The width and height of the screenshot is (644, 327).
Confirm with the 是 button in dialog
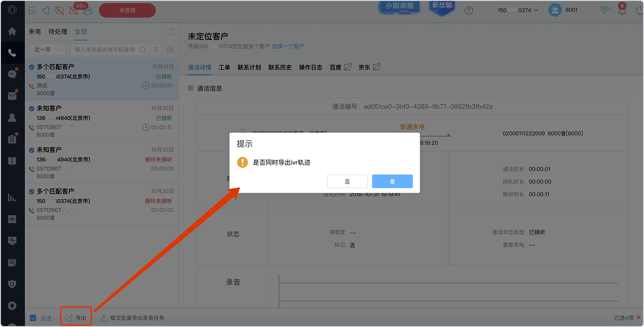coord(392,181)
